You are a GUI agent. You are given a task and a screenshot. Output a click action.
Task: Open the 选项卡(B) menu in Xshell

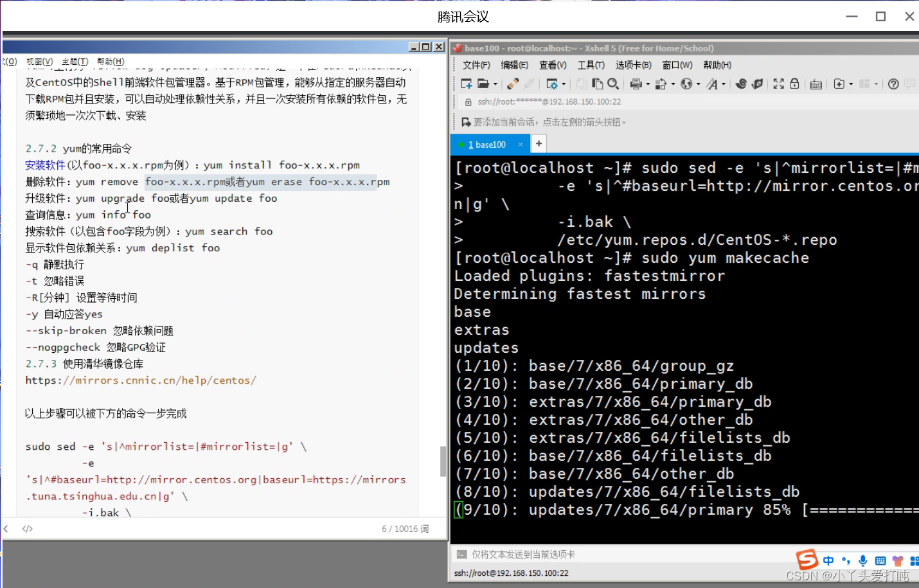(633, 65)
